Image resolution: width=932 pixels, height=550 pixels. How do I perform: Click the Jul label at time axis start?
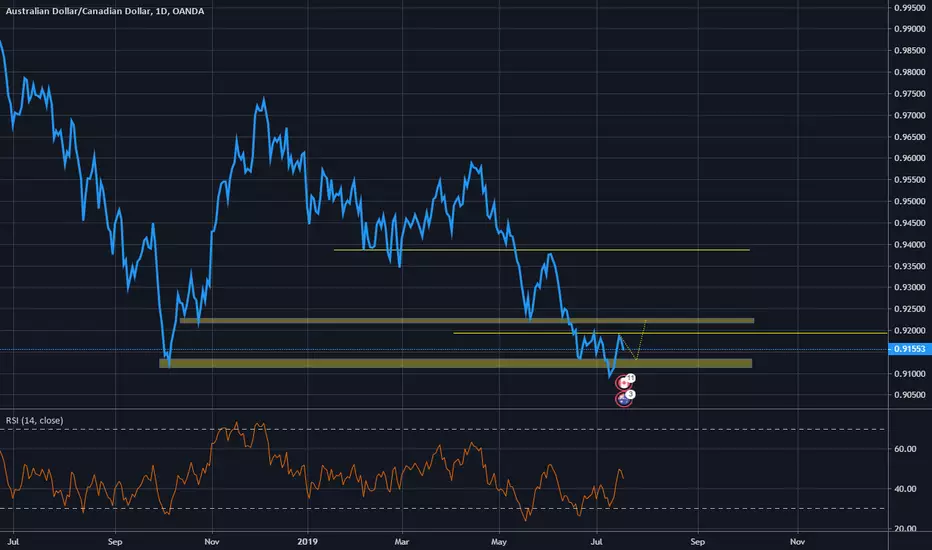click(x=14, y=542)
